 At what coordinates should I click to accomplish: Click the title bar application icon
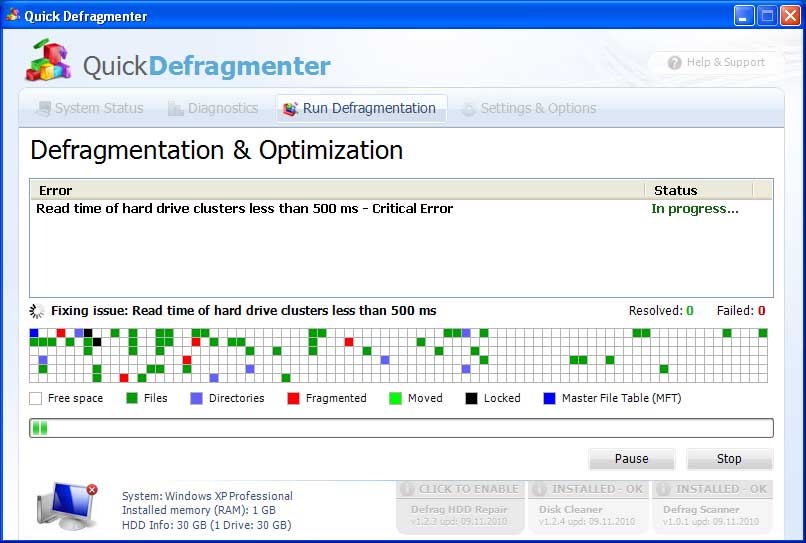pos(12,15)
